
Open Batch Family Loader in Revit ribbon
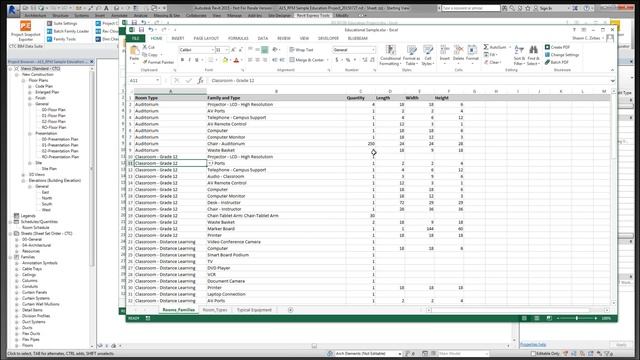(67, 31)
